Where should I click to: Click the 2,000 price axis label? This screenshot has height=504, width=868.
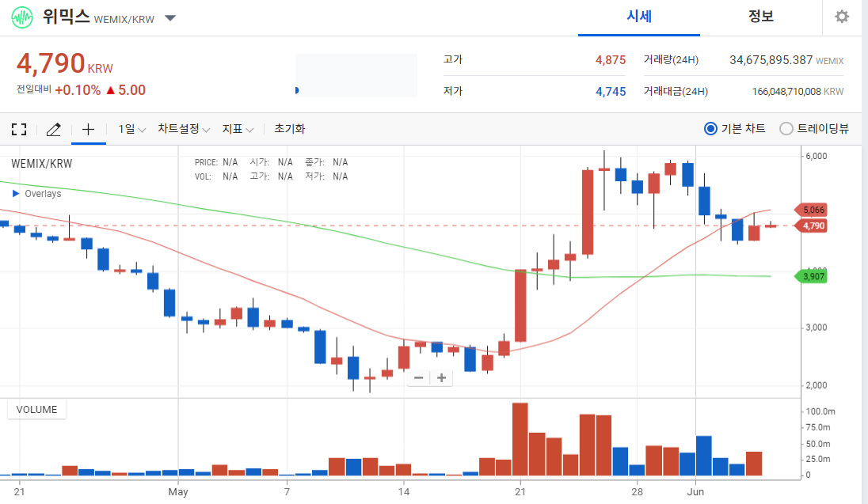[816, 385]
